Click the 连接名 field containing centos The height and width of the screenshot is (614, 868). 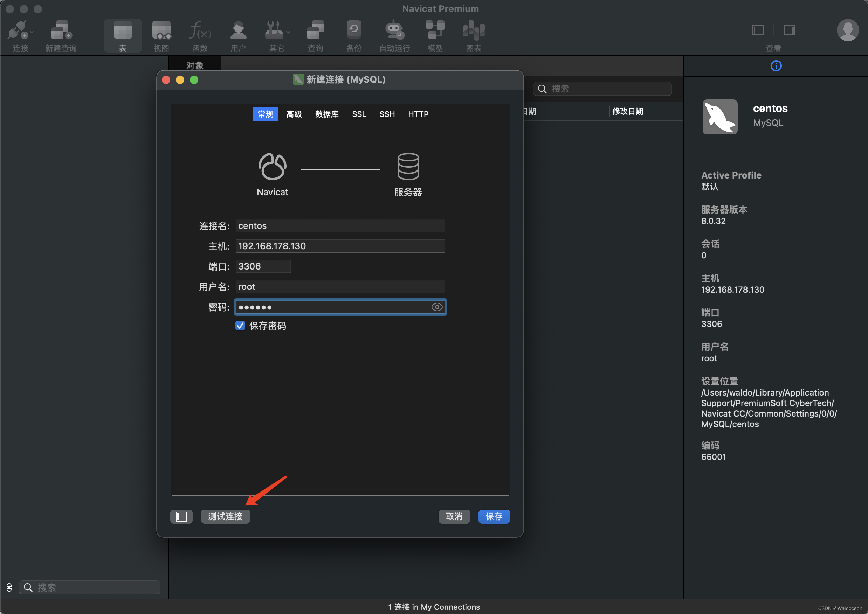(x=340, y=226)
